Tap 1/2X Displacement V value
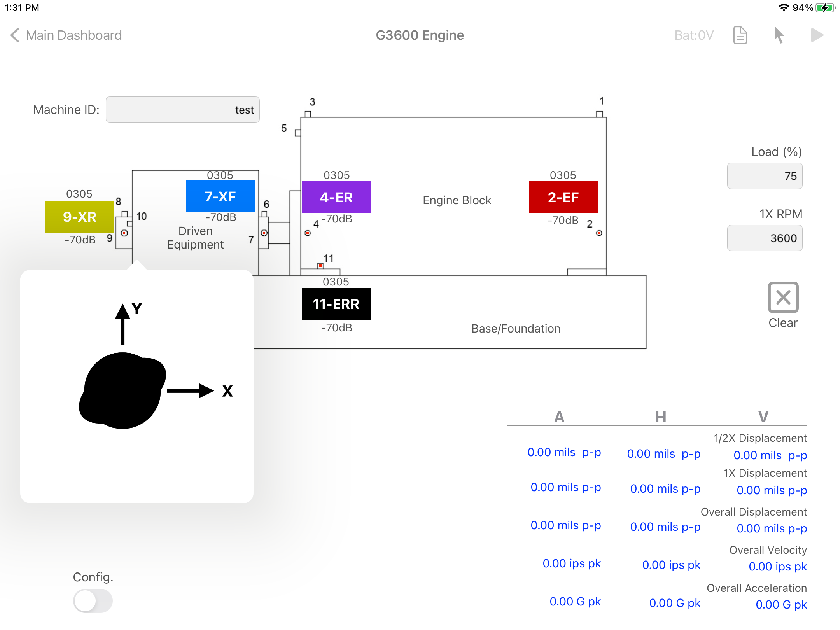 coord(770,455)
